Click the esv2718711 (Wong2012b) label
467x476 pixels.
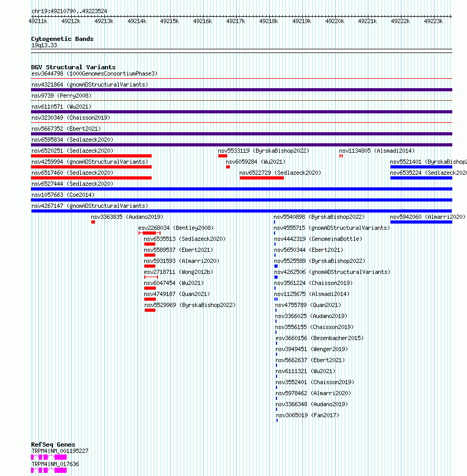[178, 272]
